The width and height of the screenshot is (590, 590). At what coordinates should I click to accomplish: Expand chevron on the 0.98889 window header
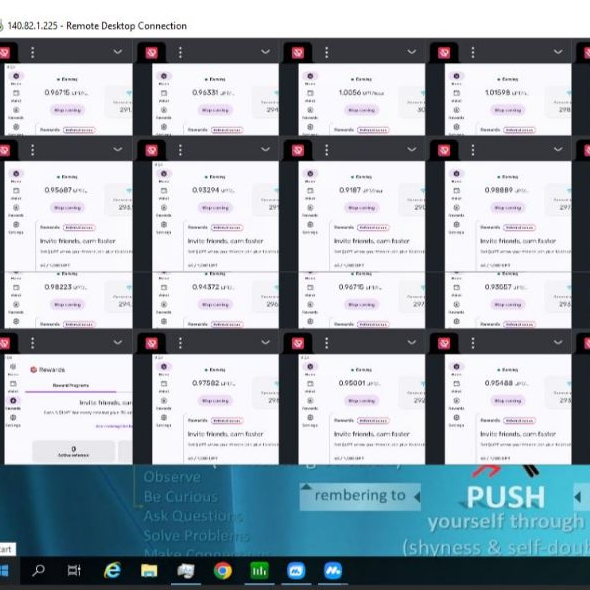(x=558, y=149)
